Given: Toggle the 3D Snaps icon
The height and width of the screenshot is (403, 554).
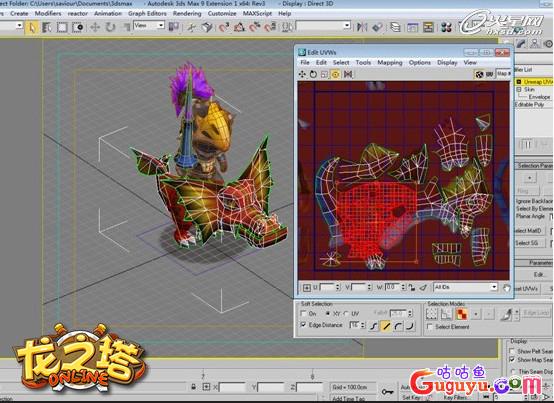Looking at the screenshot, I should click(224, 27).
